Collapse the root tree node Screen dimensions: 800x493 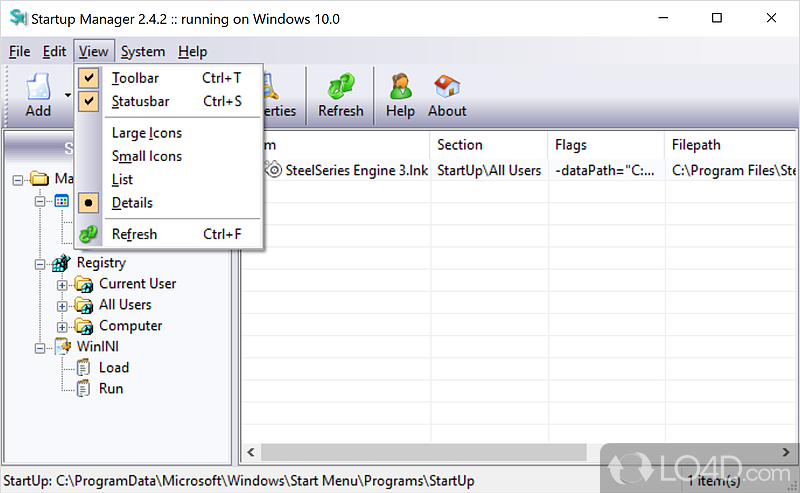pyautogui.click(x=18, y=180)
